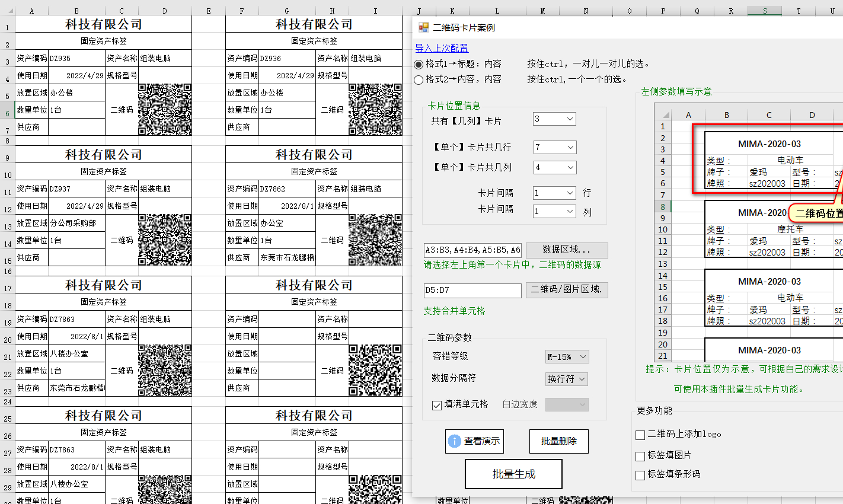
Task: Click the QR code image in card DZ937
Action: pos(165,240)
